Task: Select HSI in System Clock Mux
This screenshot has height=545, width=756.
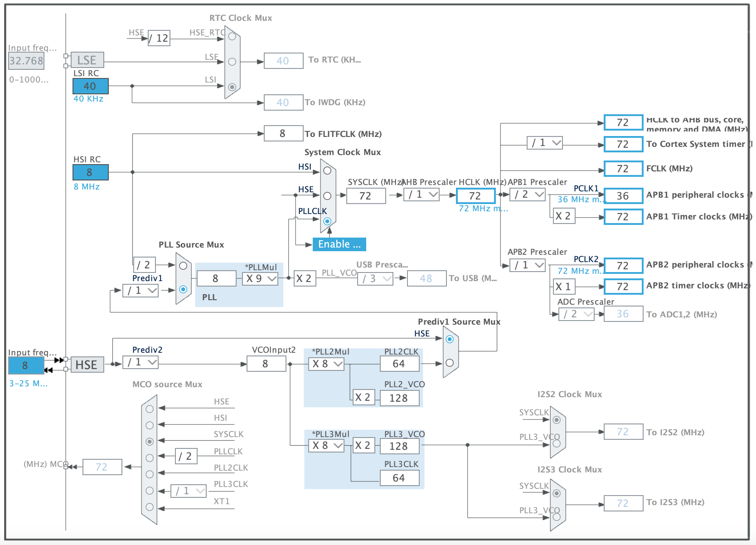Action: 327,171
